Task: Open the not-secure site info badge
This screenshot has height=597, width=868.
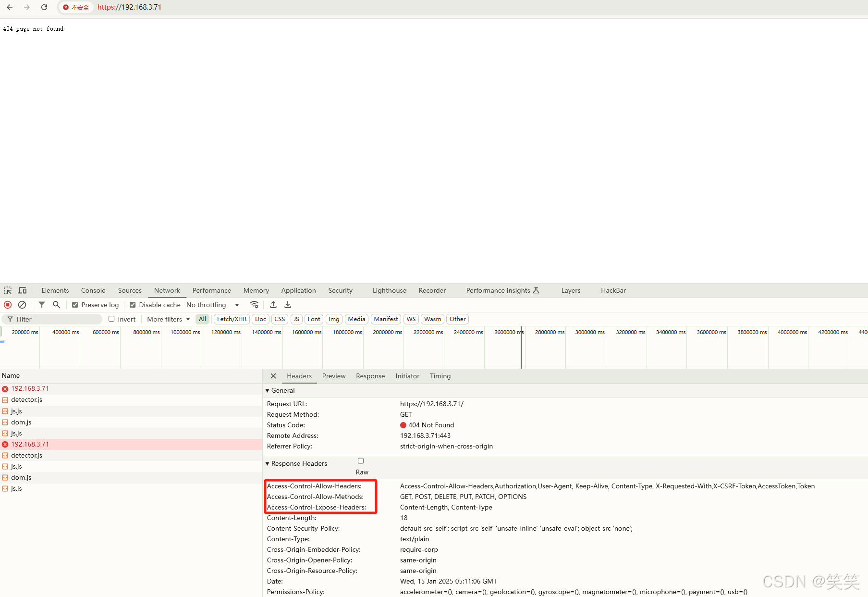Action: click(76, 7)
